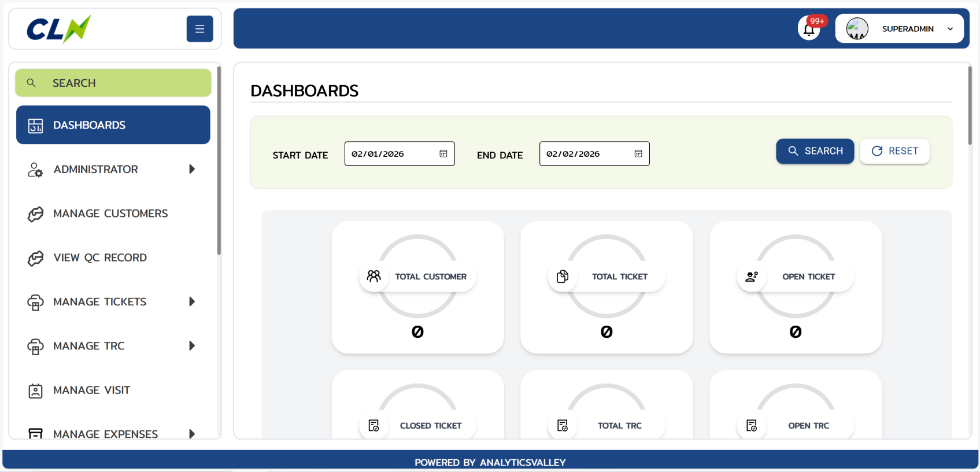Open the ADMINISTRATOR menu
Screen dimensions: 980x472
[x=113, y=169]
